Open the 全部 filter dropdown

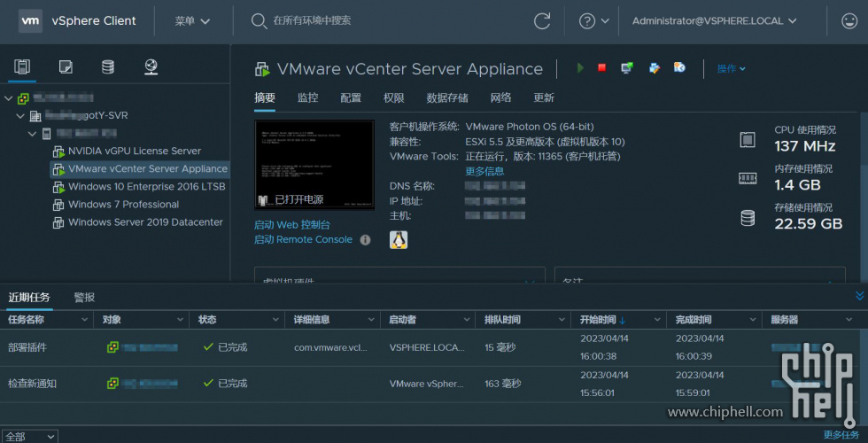29,437
